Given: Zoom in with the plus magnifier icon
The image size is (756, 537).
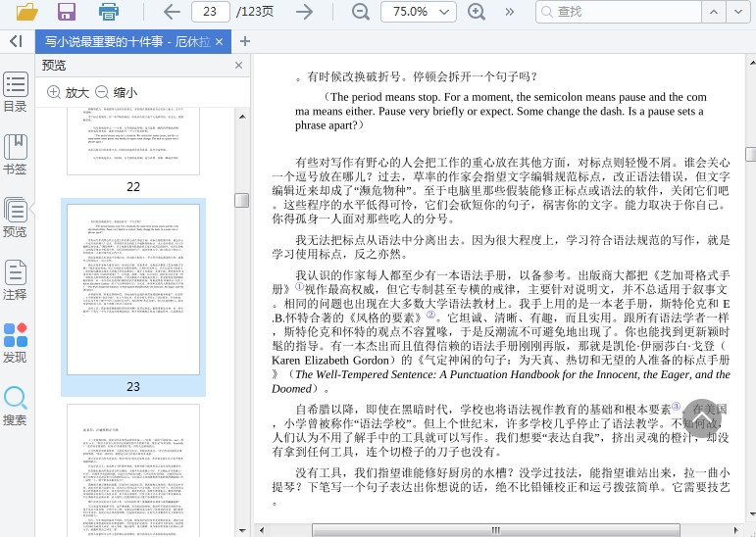Looking at the screenshot, I should point(477,12).
